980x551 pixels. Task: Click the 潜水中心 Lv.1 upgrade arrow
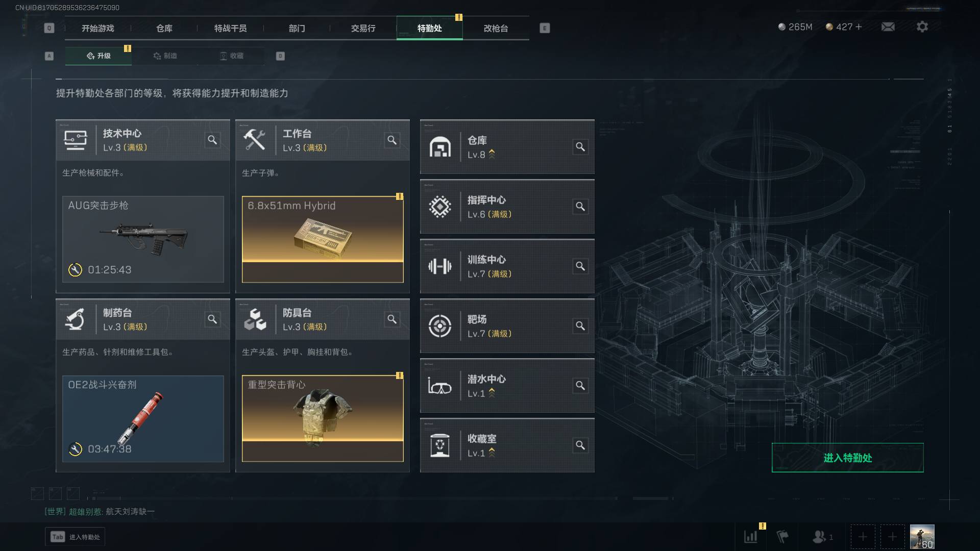(x=492, y=393)
